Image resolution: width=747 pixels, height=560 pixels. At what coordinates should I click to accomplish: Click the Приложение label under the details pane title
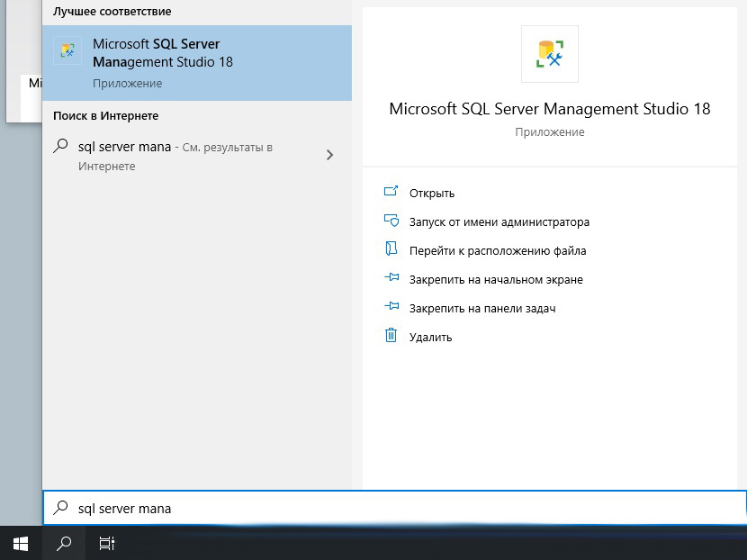click(x=550, y=132)
